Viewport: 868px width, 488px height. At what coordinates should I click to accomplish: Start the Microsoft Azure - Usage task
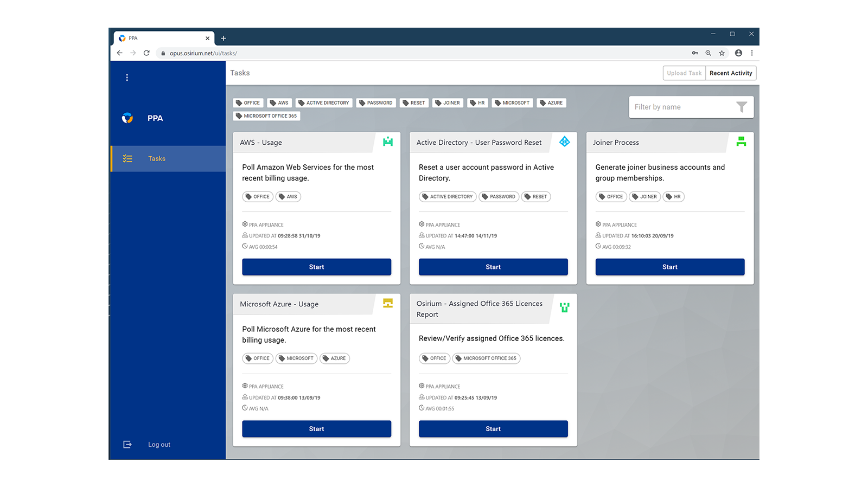[317, 429]
